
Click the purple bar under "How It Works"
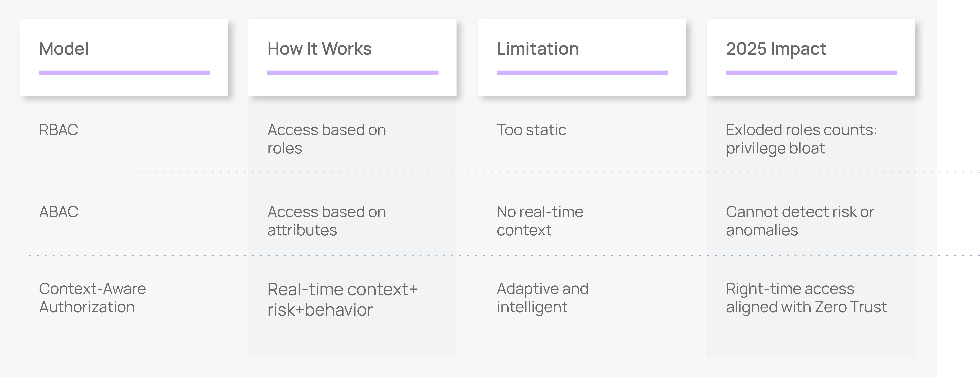353,73
